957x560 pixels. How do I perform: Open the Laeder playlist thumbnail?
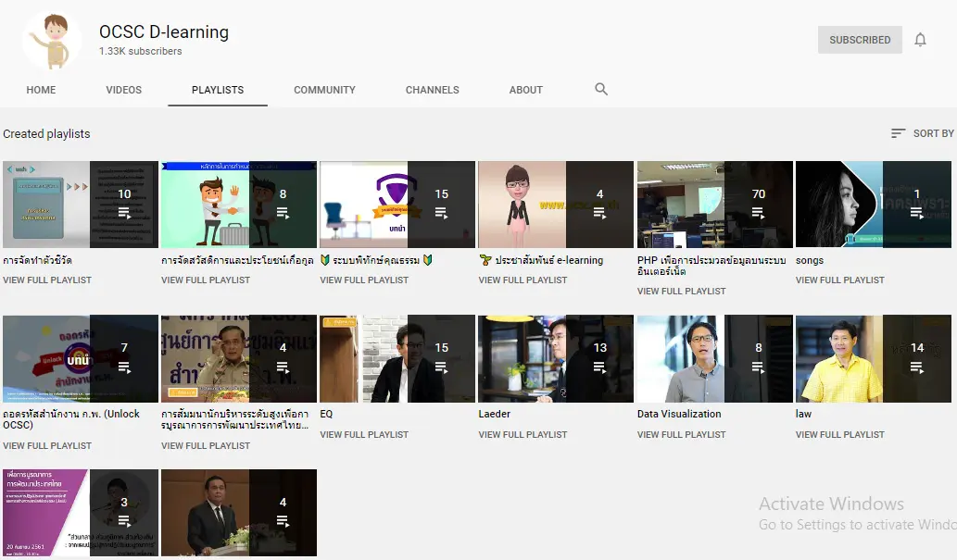[556, 359]
